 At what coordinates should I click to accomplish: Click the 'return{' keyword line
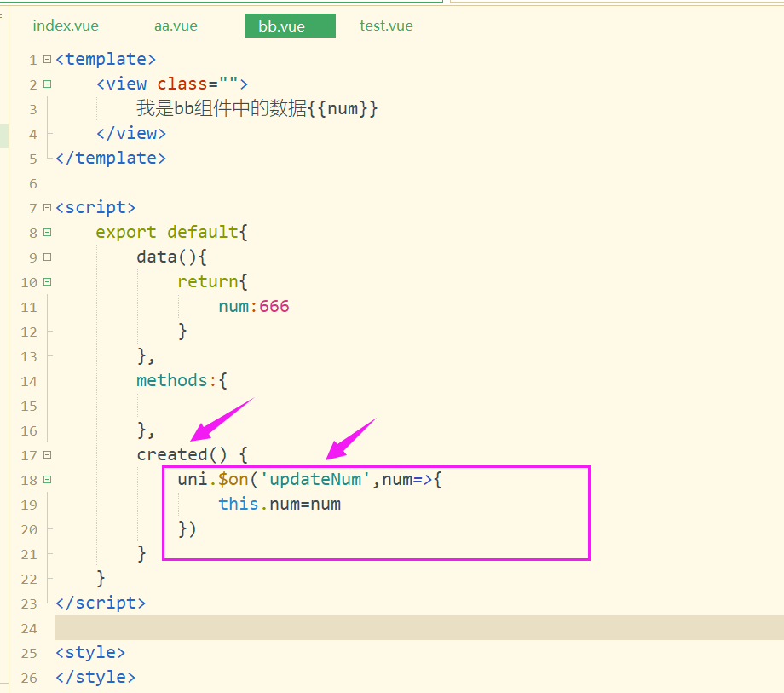coord(212,281)
